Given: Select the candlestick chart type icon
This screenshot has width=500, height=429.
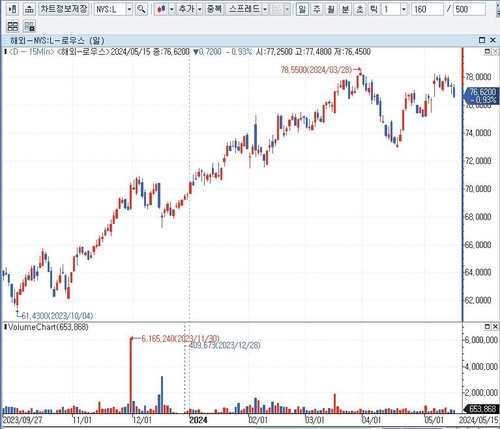Looking at the screenshot, I should (x=161, y=9).
